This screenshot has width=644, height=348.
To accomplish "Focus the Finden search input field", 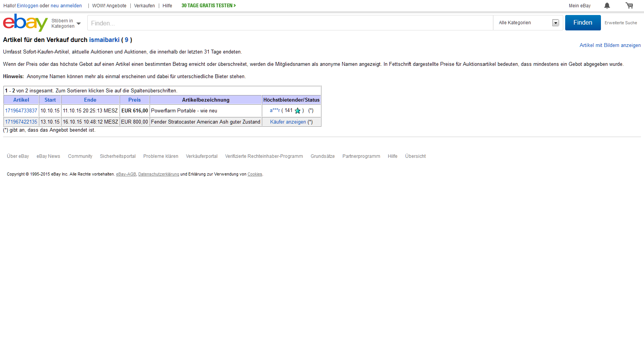I will (290, 23).
